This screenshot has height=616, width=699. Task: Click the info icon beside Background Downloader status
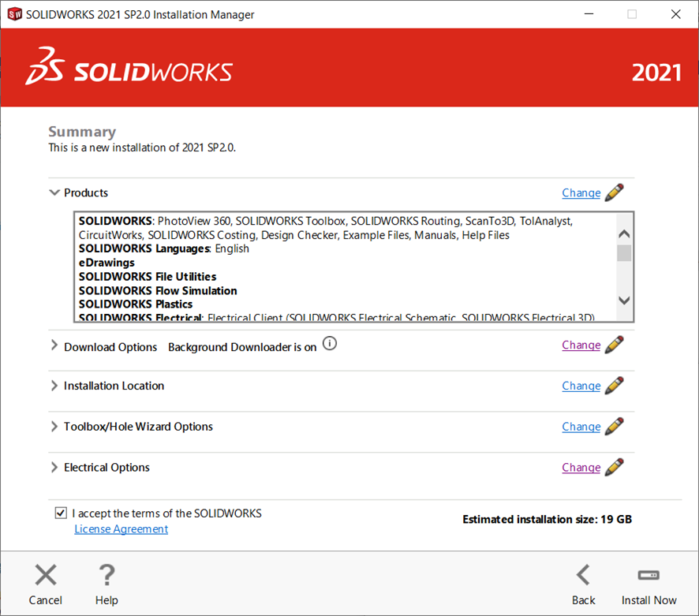pyautogui.click(x=330, y=343)
